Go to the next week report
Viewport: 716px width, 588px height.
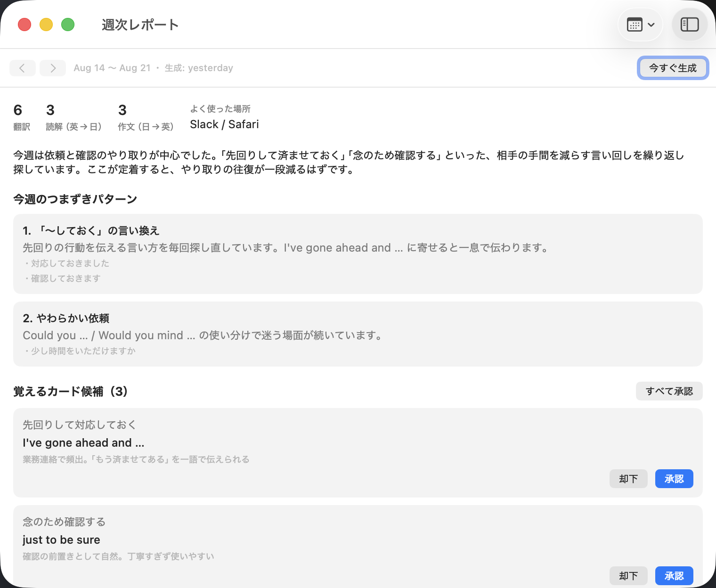click(x=53, y=68)
